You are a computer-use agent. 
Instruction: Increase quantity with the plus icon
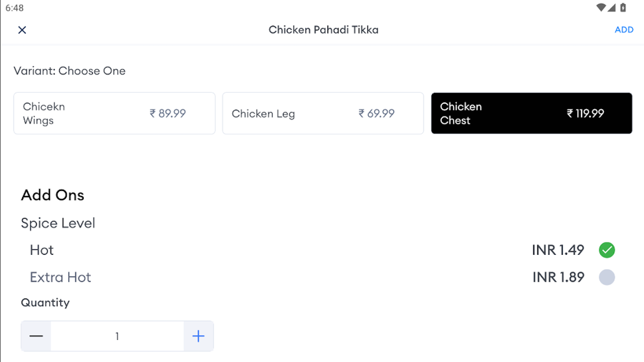198,336
